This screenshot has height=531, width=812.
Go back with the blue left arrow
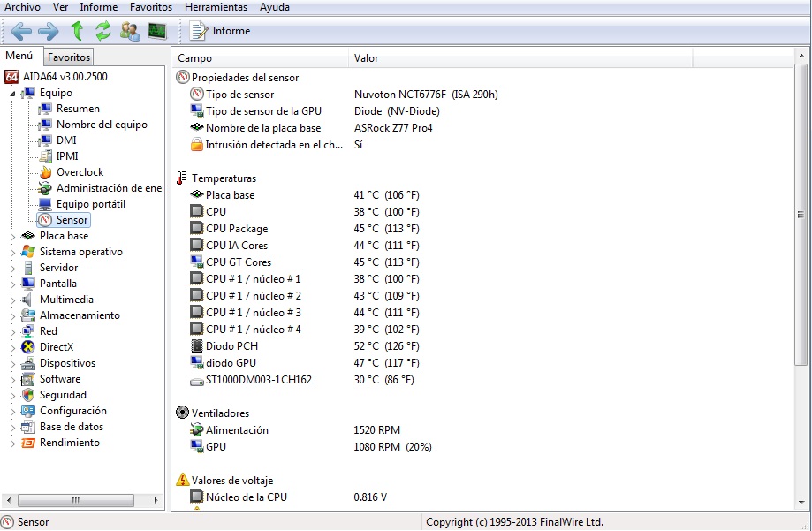(21, 31)
